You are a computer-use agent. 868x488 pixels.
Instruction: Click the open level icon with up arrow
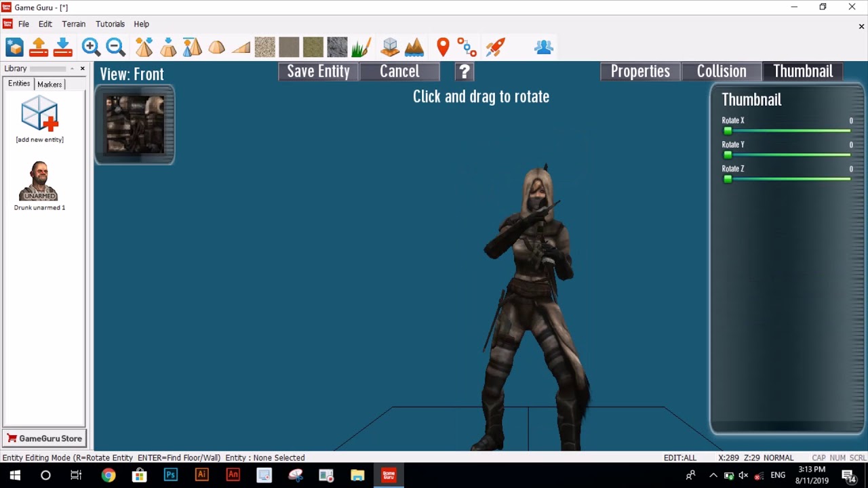click(x=39, y=47)
